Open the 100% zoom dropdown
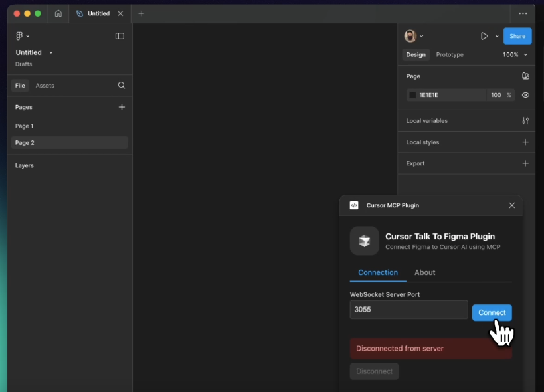The image size is (544, 392). pyautogui.click(x=515, y=54)
